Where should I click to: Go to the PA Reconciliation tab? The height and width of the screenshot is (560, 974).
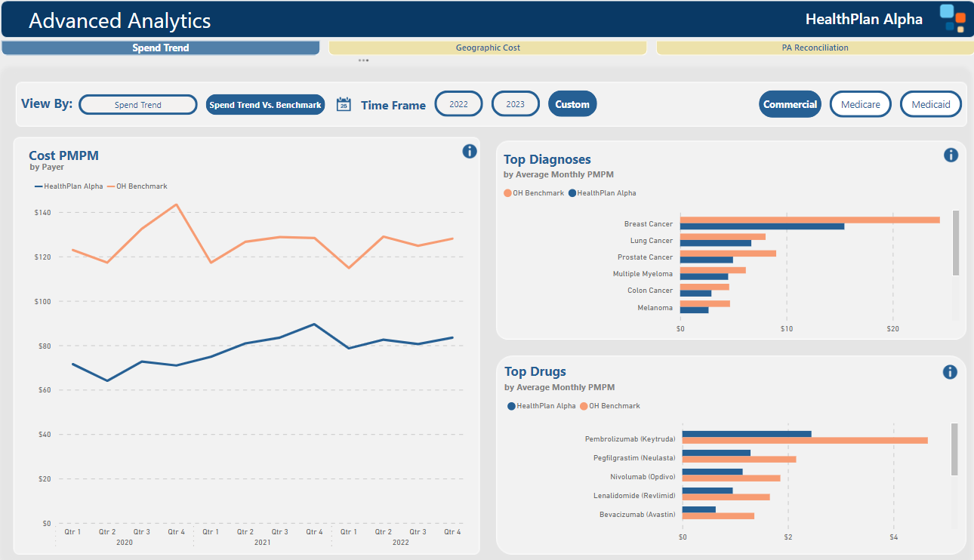coord(815,48)
